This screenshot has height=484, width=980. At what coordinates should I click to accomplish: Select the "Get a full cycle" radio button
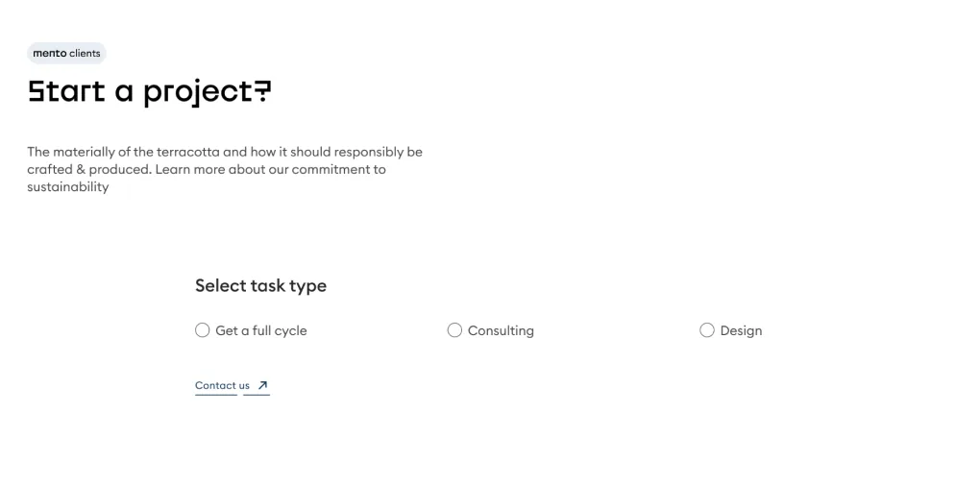[202, 330]
